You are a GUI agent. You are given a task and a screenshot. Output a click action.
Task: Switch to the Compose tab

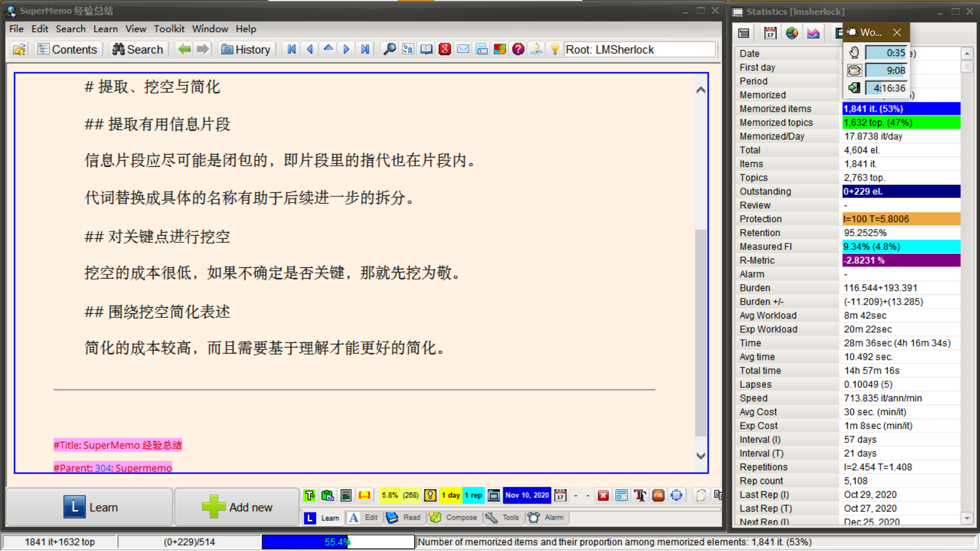[454, 517]
